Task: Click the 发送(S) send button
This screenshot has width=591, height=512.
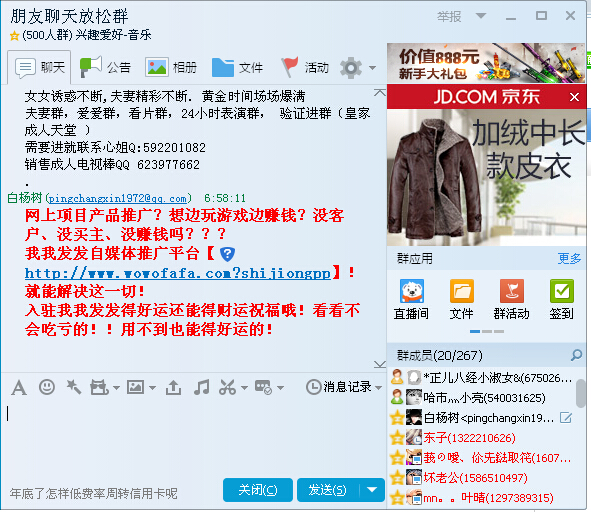Action: point(327,490)
